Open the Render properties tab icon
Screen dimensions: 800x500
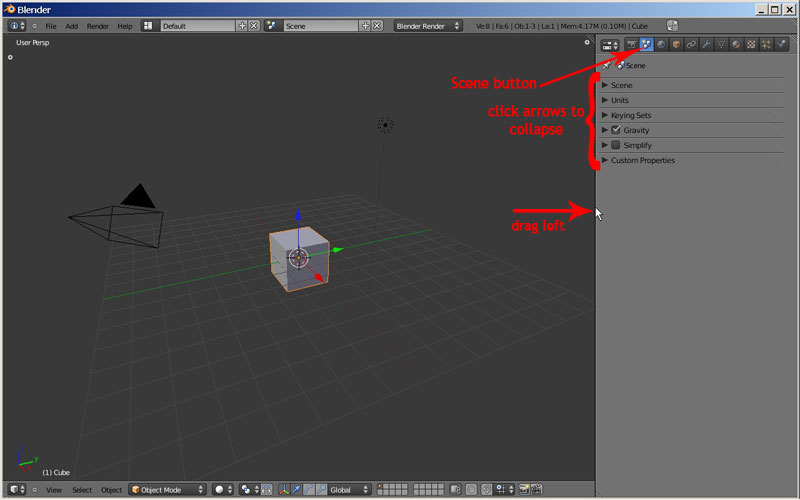[632, 45]
